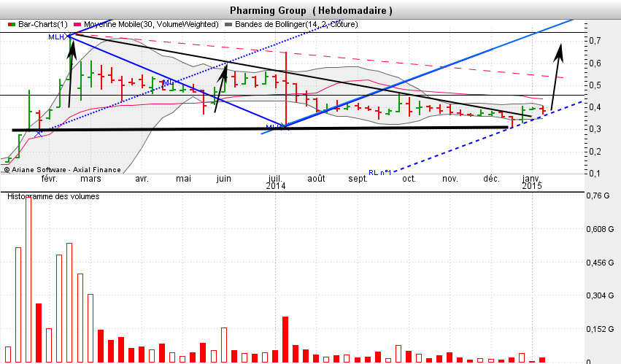Click the mai month label
The image size is (621, 364).
coord(183,179)
